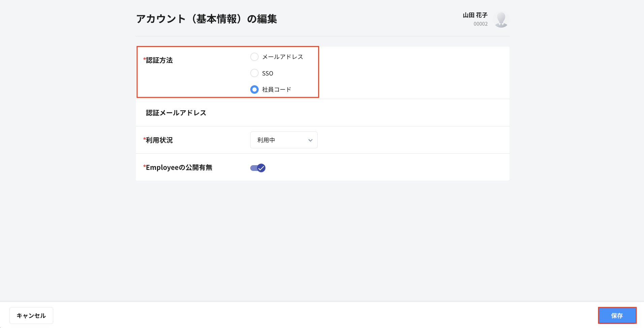644x328 pixels.
Task: Click the SSO option label text
Action: [267, 73]
